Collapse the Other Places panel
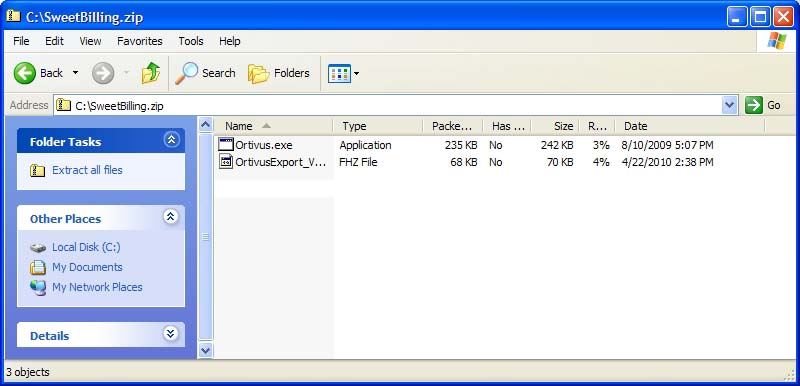This screenshot has height=386, width=800. tap(171, 217)
